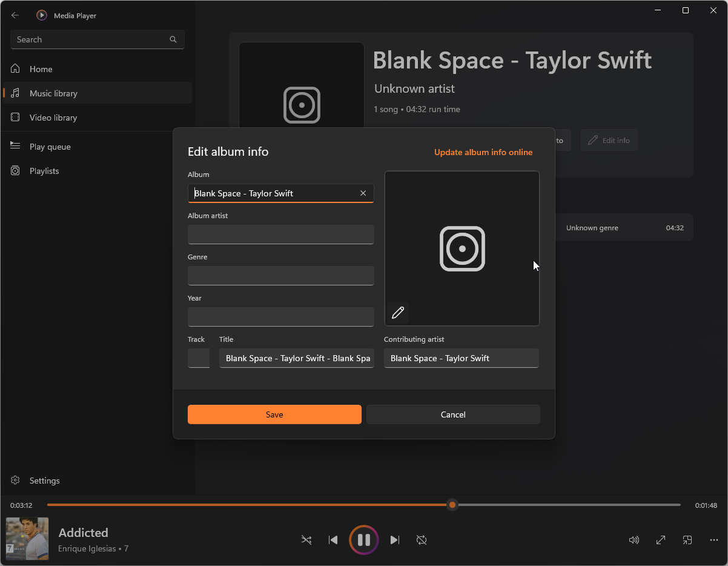Open Play queue from sidebar
The height and width of the screenshot is (566, 728).
click(x=50, y=147)
